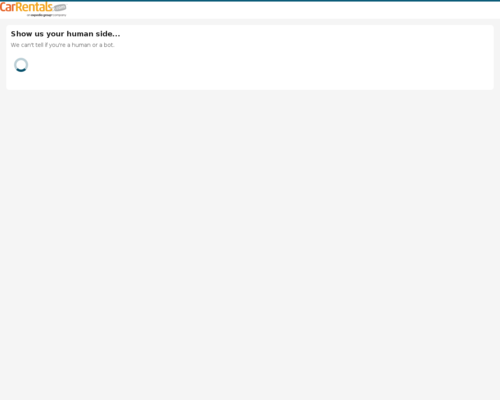Click the word 'human' in the heading
Viewport: 500px width, 400px height.
[80, 34]
